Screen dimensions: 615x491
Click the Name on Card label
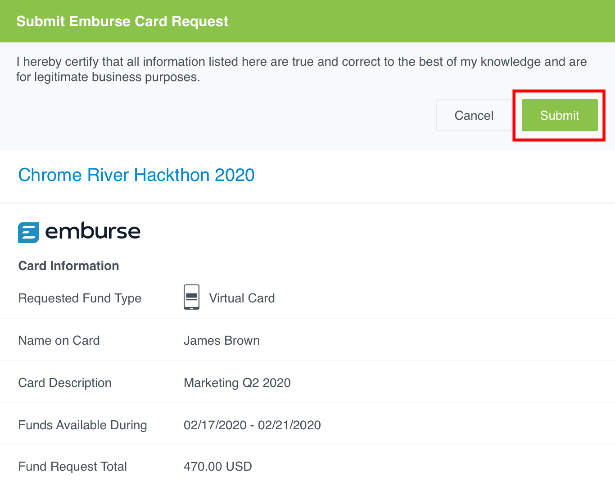tap(59, 340)
